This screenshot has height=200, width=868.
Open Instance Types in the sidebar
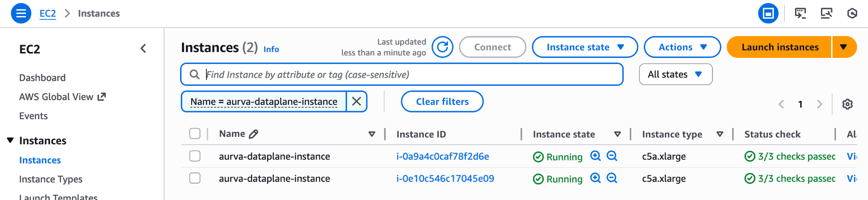(x=51, y=179)
